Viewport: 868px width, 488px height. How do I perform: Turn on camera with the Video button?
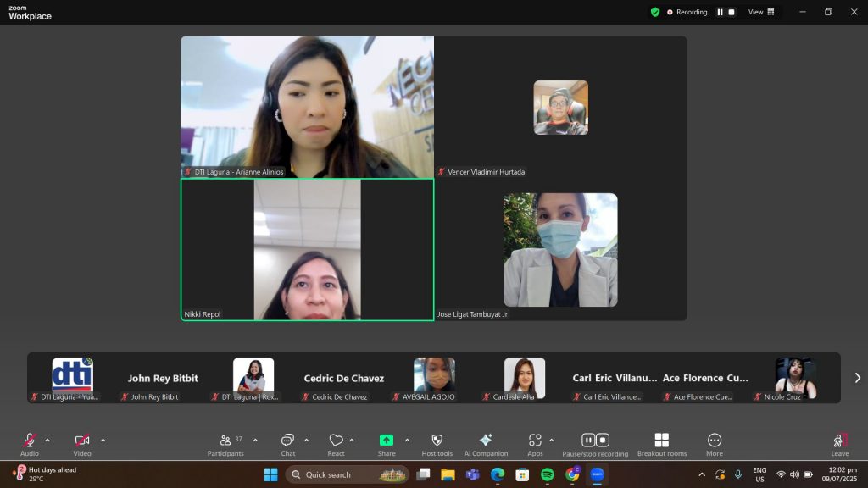(82, 444)
